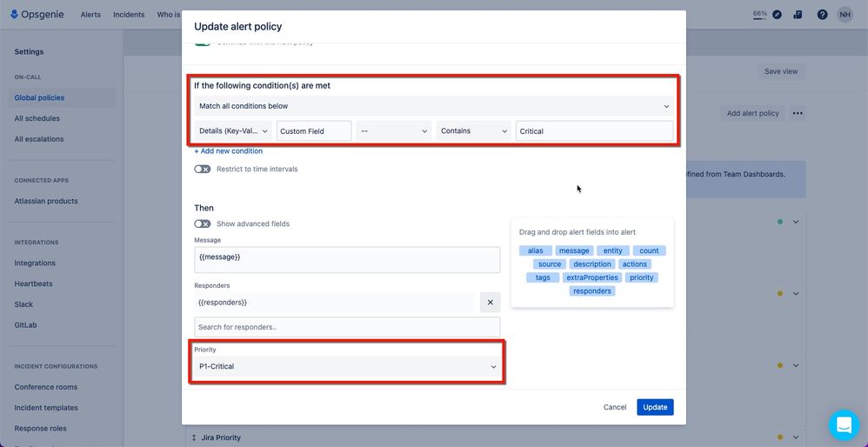Viewport: 868px width, 447px height.
Task: Open the P1-Critical priority dropdown
Action: click(348, 366)
